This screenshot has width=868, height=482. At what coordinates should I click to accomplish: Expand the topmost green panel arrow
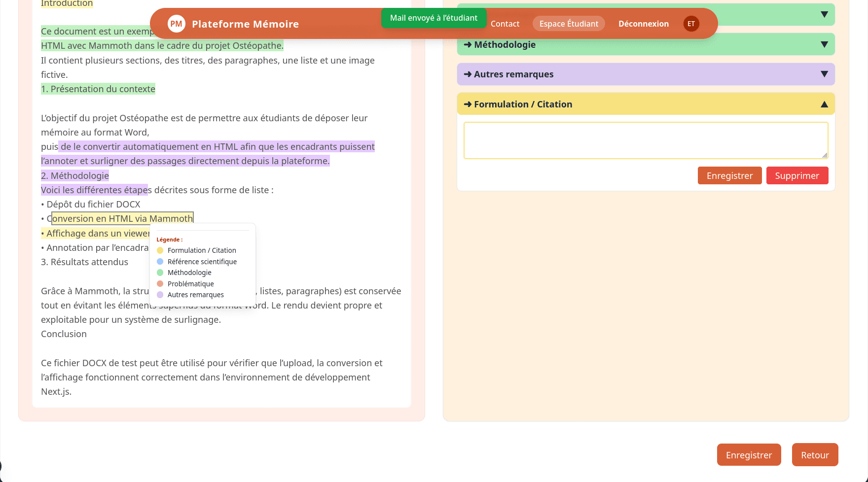click(x=824, y=14)
